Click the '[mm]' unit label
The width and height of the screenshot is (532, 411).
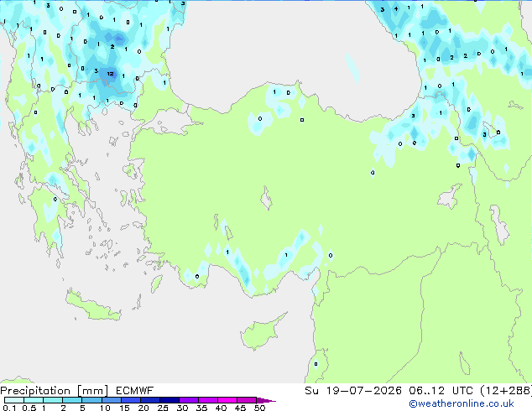coord(93,391)
